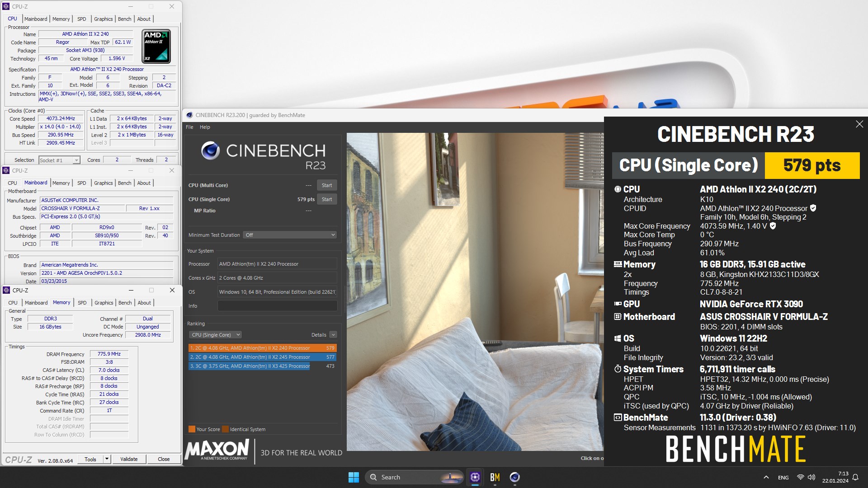This screenshot has height=488, width=868.
Task: Select ranking entry Athlon II X2 240 Processor
Action: click(x=262, y=348)
